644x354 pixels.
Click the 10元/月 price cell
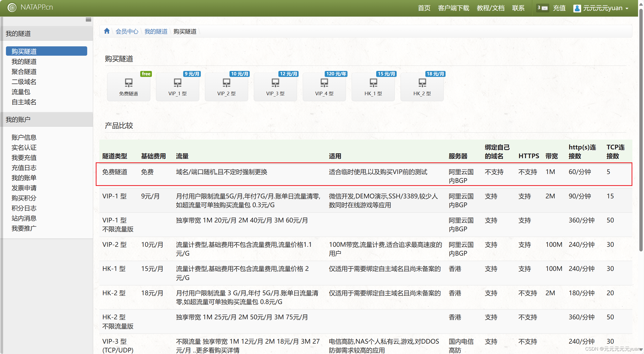coord(152,245)
